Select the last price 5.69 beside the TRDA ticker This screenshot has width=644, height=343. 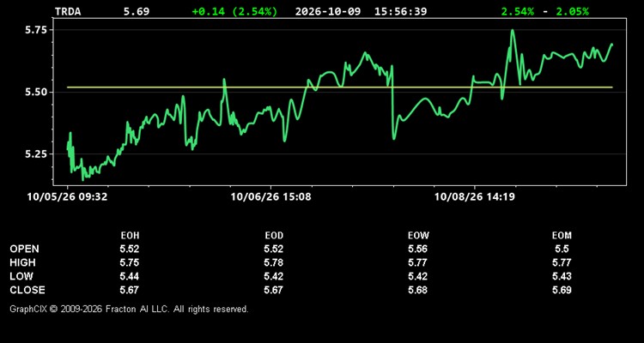click(x=137, y=11)
